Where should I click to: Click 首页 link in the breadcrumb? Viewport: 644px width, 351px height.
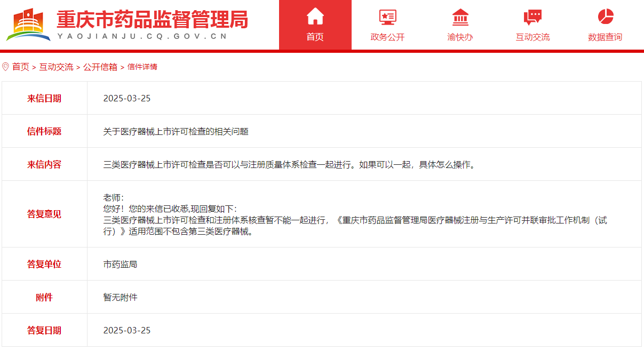point(21,67)
